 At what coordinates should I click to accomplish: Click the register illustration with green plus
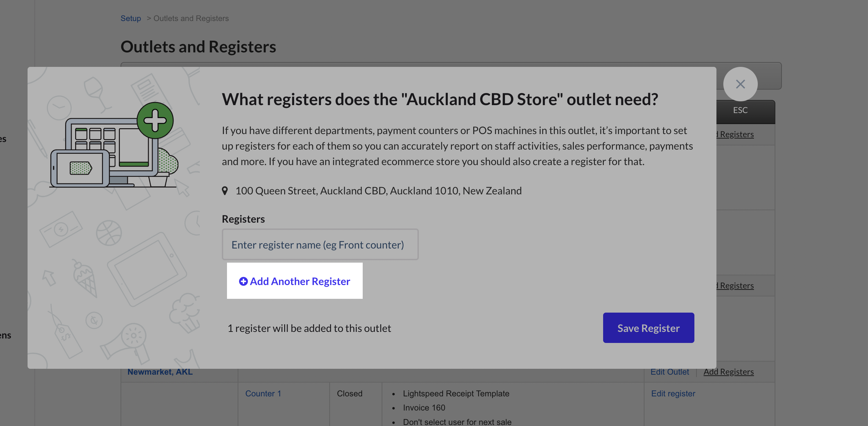click(114, 145)
